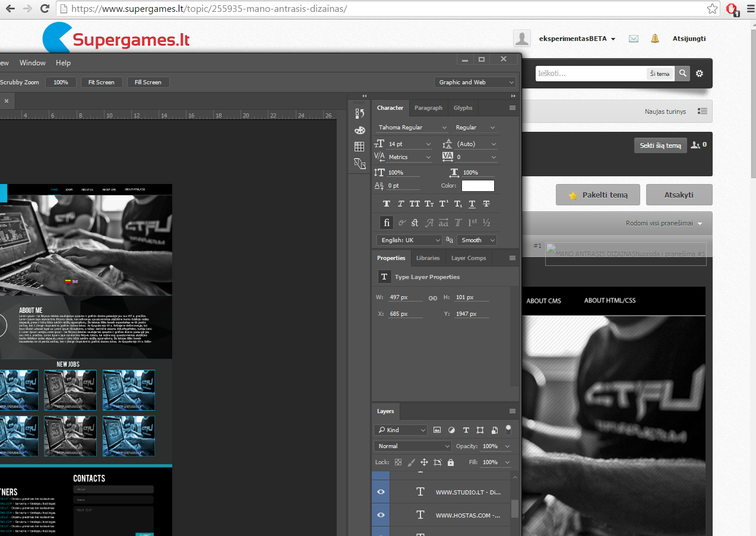This screenshot has height=536, width=756.
Task: Lock image pixels brush icon
Action: 411,462
